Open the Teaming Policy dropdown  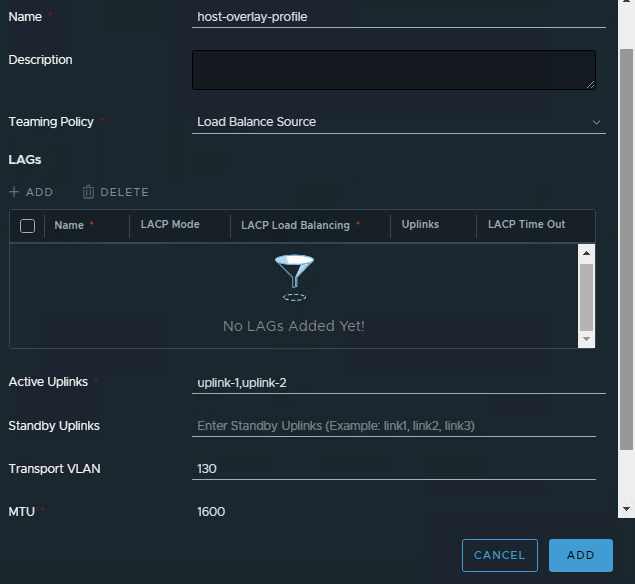398,122
